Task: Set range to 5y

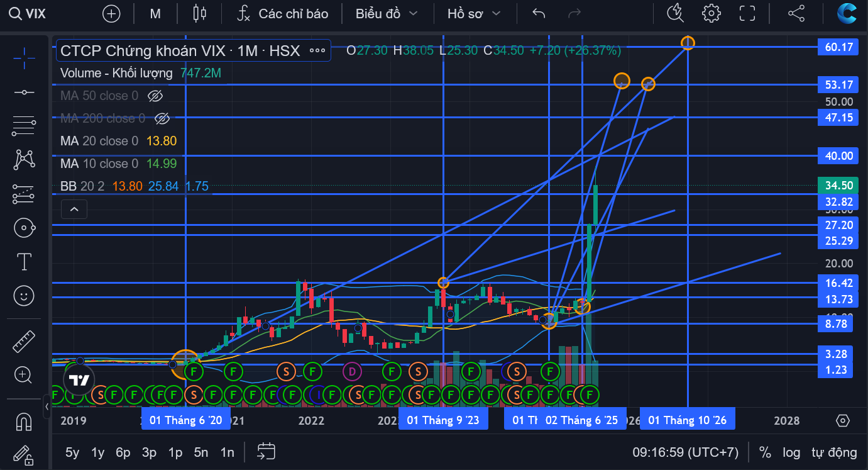Action: pyautogui.click(x=72, y=452)
